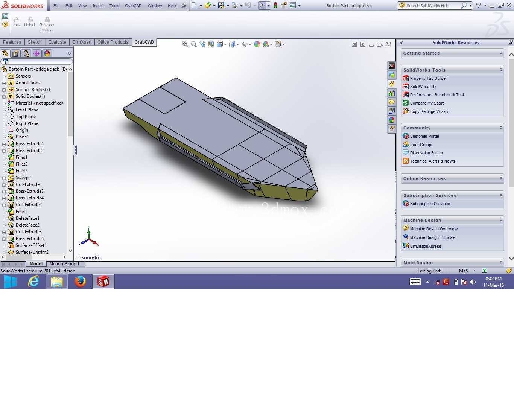
Task: Click the Zoom to Area icon
Action: [193, 44]
